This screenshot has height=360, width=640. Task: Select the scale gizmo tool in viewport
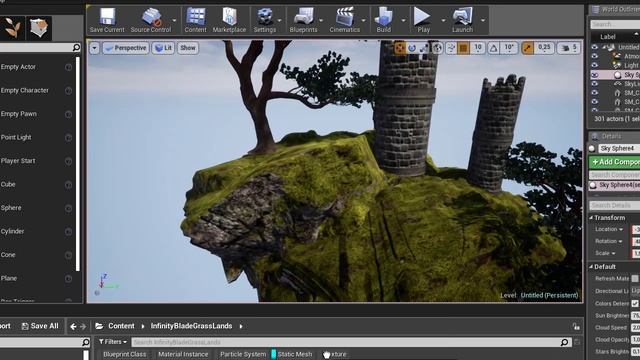click(x=424, y=48)
